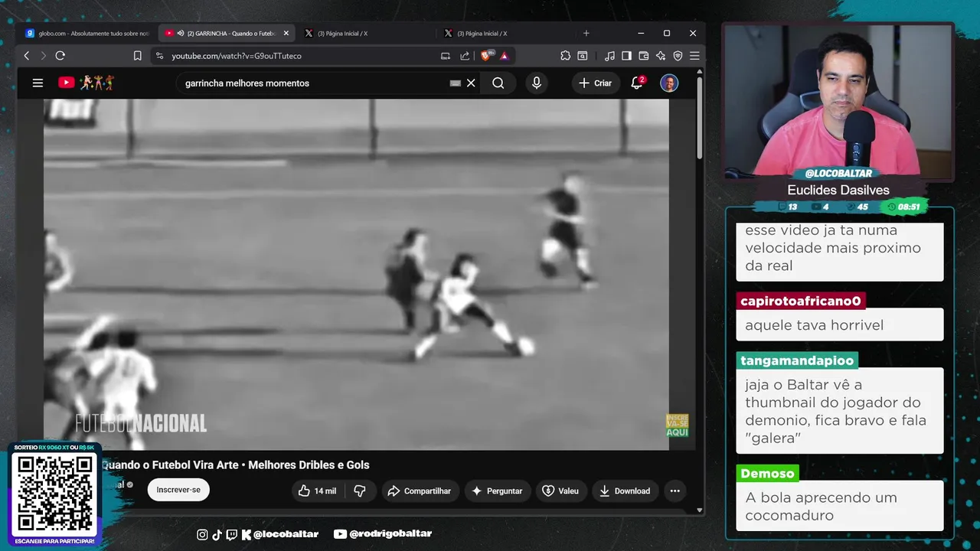Screen dimensions: 980x551
Task: Go to YouTube home via logo
Action: coord(87,82)
